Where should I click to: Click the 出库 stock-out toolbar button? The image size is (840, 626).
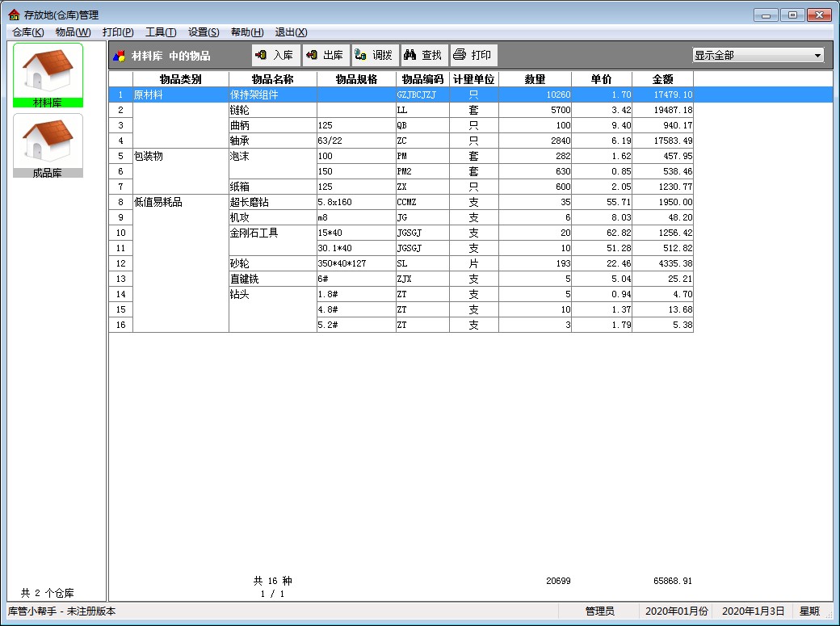(x=325, y=55)
